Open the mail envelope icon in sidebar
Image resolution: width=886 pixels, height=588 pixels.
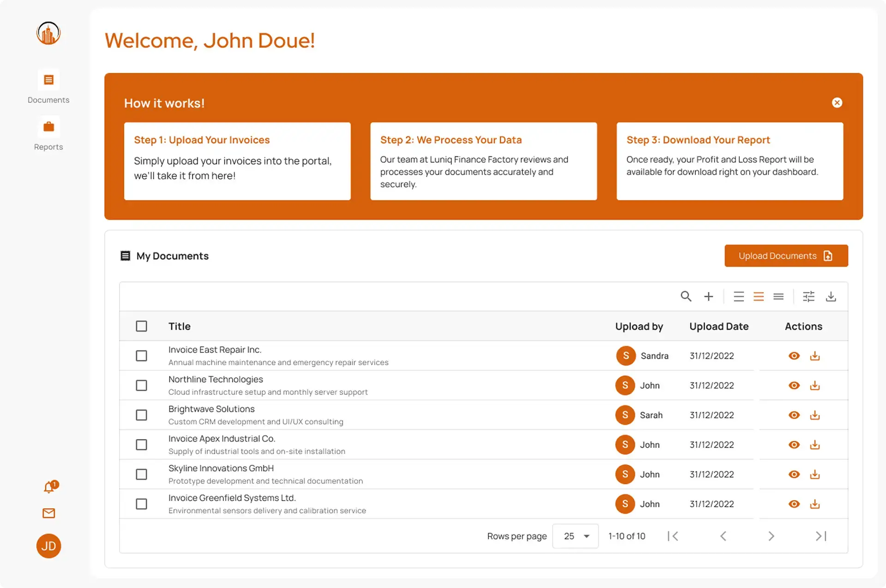[x=49, y=513]
